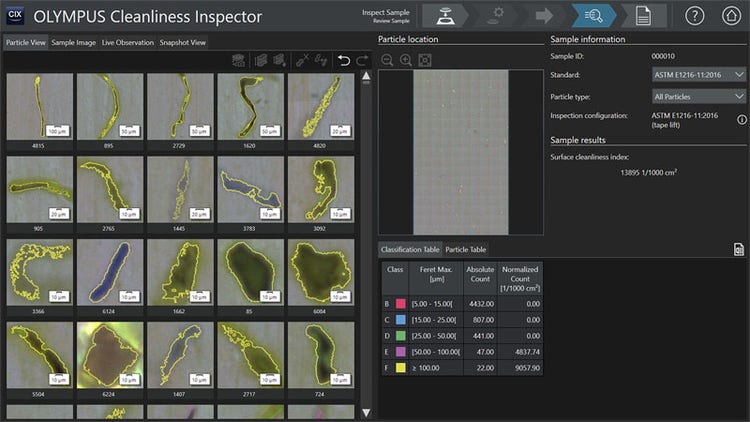Image resolution: width=750 pixels, height=422 pixels.
Task: Zoom in on particle location map
Action: [406, 60]
